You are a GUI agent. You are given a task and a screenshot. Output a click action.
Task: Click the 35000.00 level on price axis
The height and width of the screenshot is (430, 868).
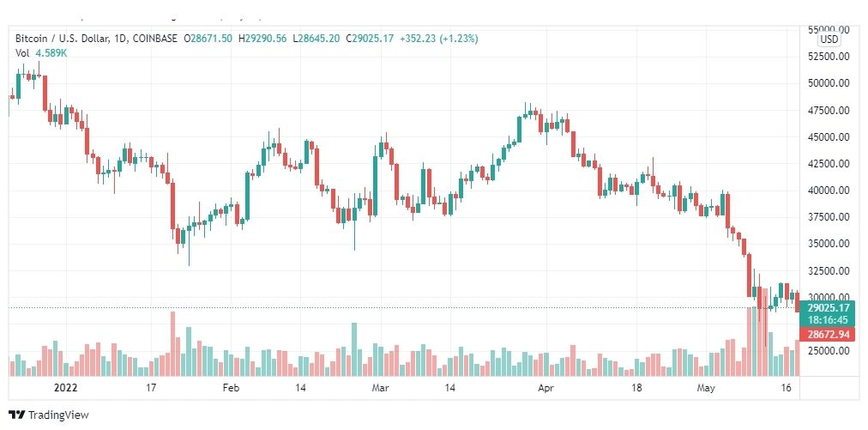(828, 243)
